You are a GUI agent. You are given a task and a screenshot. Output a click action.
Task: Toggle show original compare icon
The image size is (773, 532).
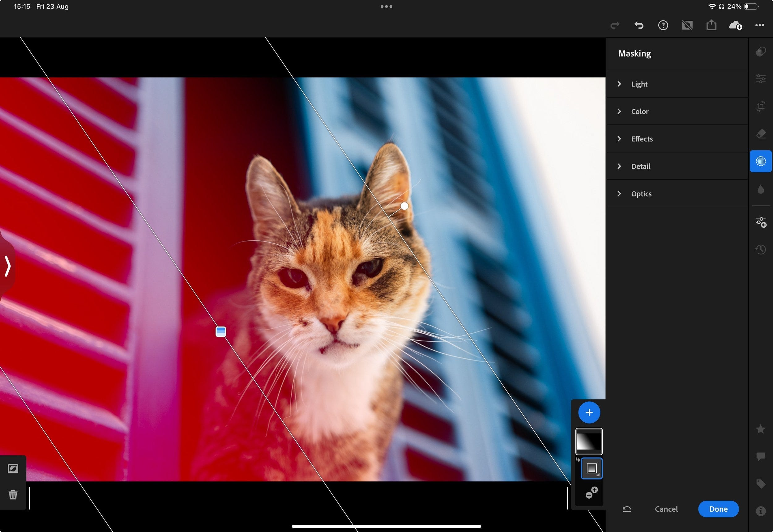687,25
